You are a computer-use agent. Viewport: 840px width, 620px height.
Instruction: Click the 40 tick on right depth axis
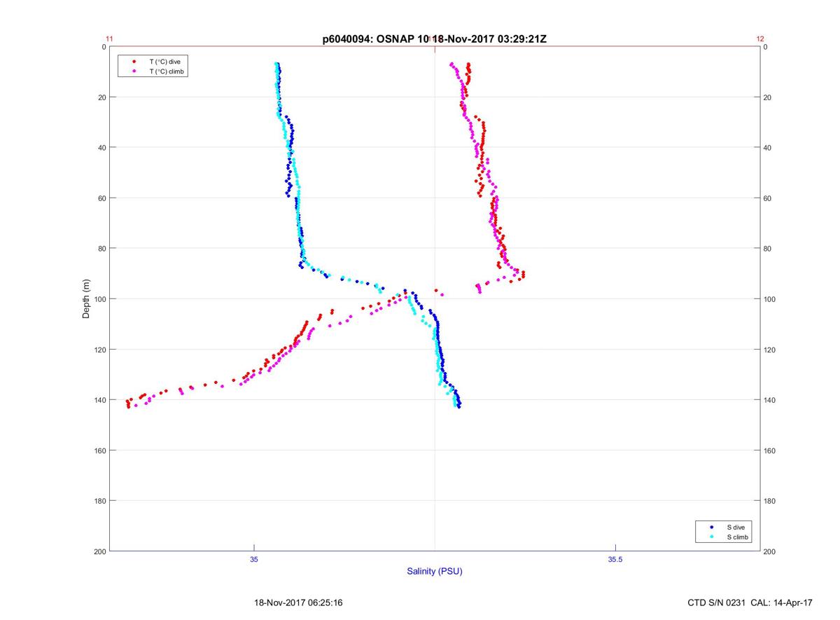[768, 148]
